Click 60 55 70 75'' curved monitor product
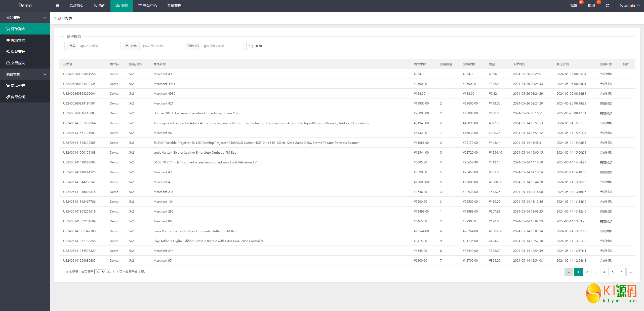Image resolution: width=644 pixels, height=311 pixels. click(205, 162)
